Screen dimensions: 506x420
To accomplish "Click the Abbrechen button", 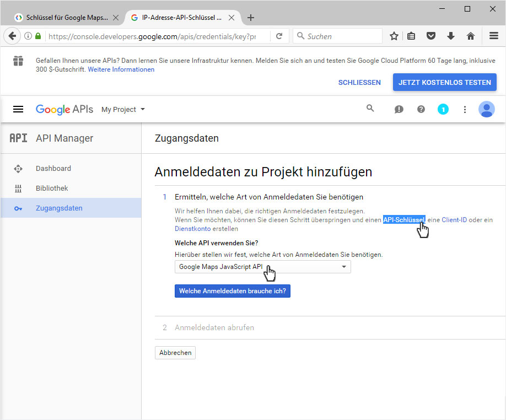I will (x=175, y=353).
